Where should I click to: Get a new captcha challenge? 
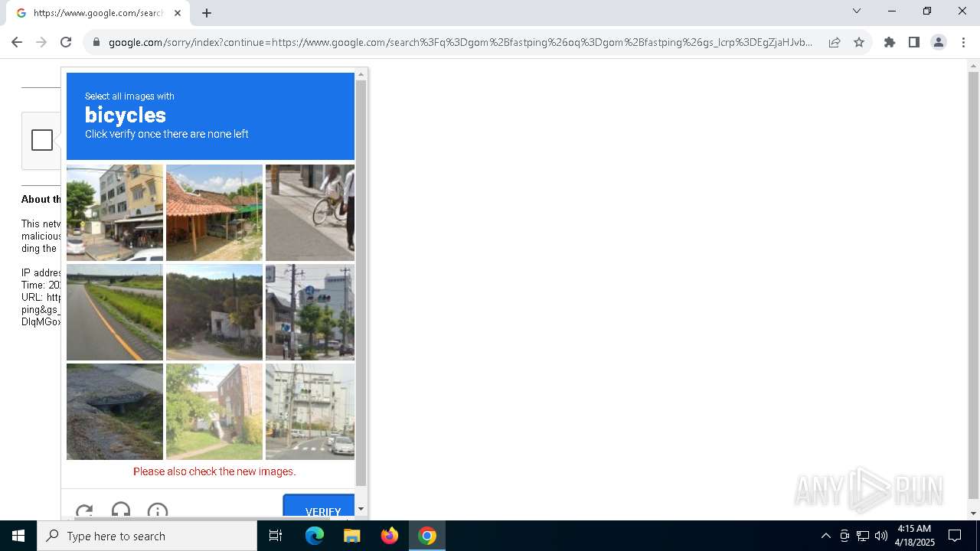pos(84,510)
